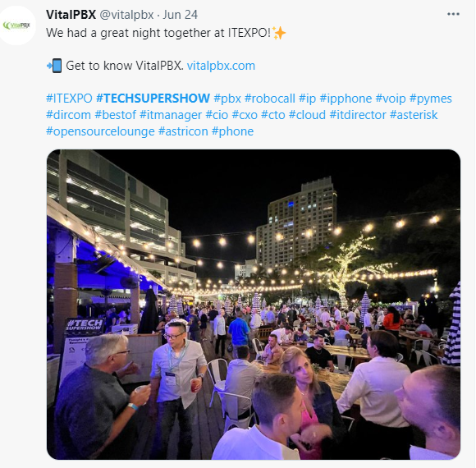This screenshot has width=476, height=468.
Task: Click the VitalPBX profile avatar
Action: pyautogui.click(x=16, y=25)
